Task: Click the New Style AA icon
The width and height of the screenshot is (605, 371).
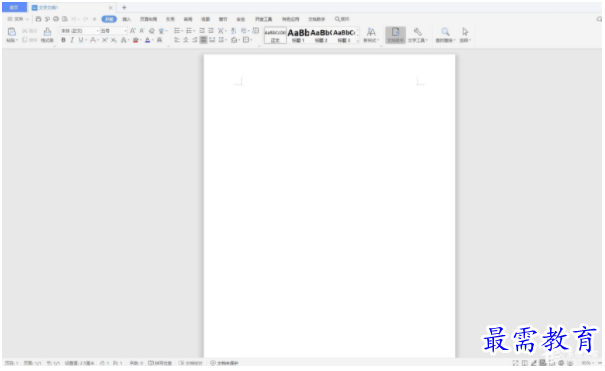Action: point(371,32)
